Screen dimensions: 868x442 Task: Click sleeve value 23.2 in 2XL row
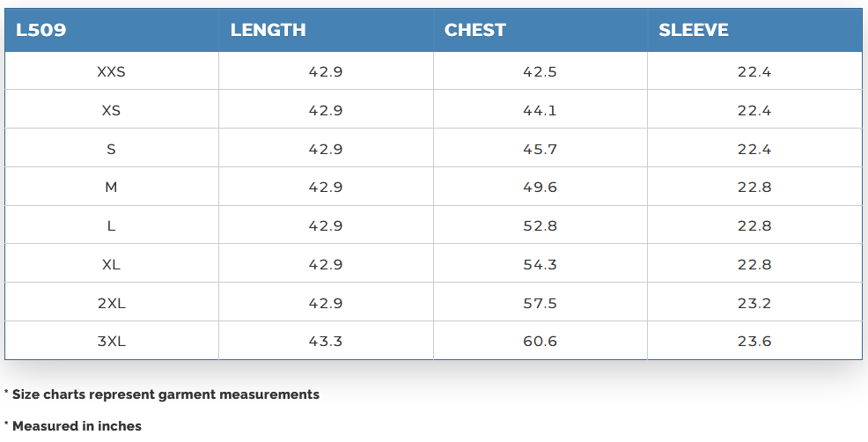(754, 303)
